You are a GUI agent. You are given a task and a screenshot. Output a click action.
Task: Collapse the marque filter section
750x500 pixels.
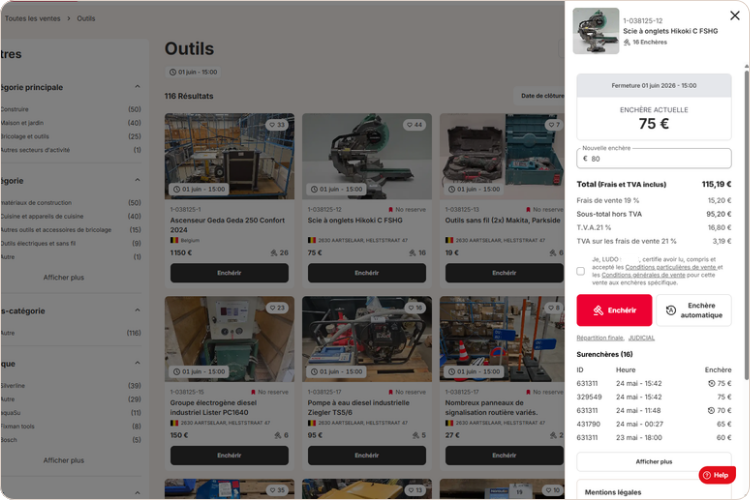click(x=137, y=363)
